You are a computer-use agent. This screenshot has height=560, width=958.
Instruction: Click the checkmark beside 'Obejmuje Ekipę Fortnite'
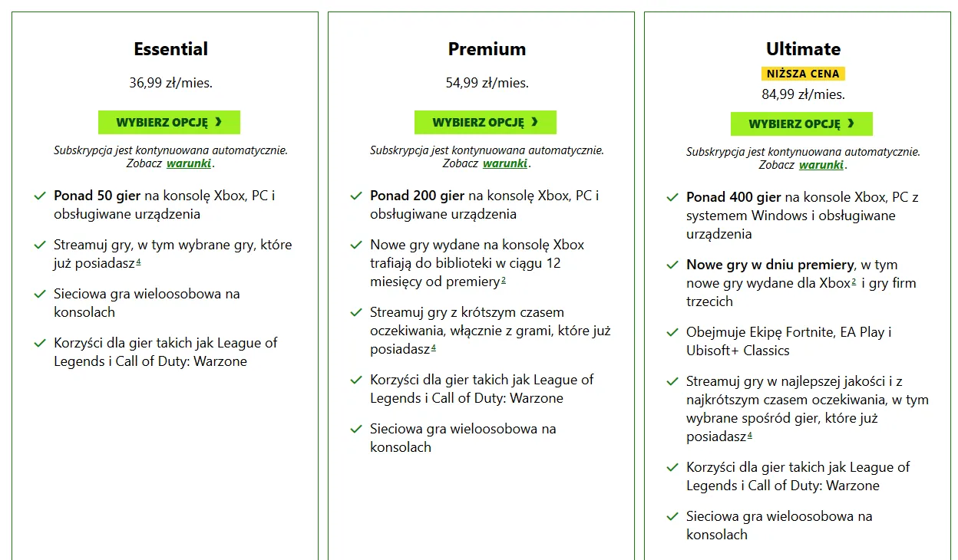tap(672, 333)
